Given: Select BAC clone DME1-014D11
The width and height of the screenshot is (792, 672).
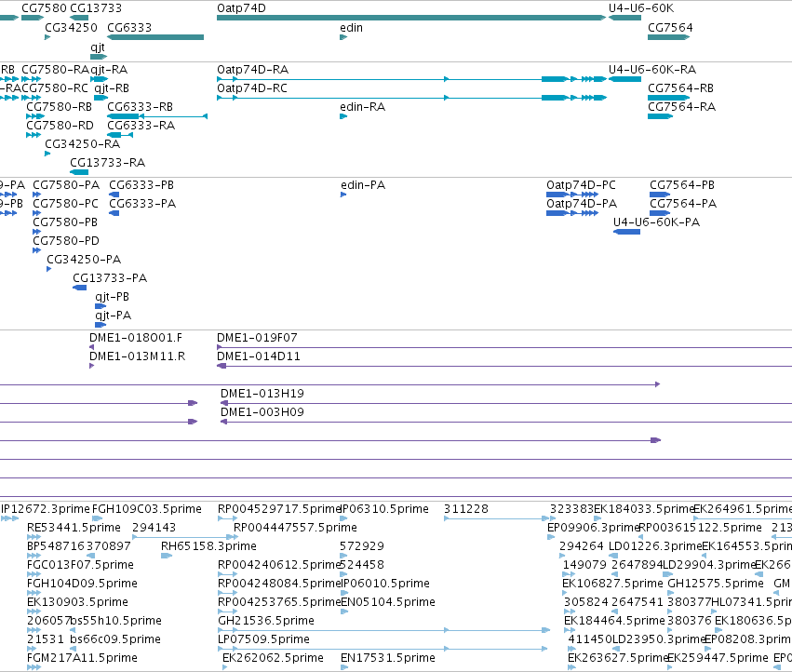Looking at the screenshot, I should [504, 366].
